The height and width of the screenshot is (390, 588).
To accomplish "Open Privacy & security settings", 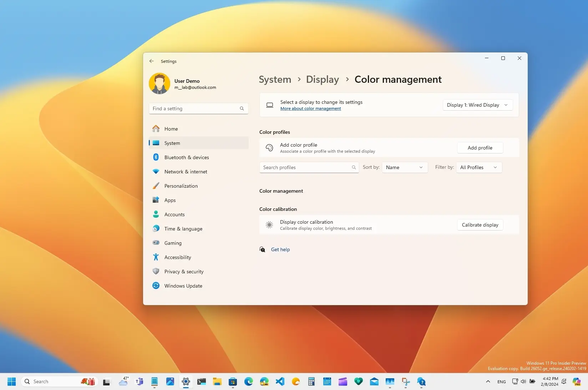I will 184,272.
